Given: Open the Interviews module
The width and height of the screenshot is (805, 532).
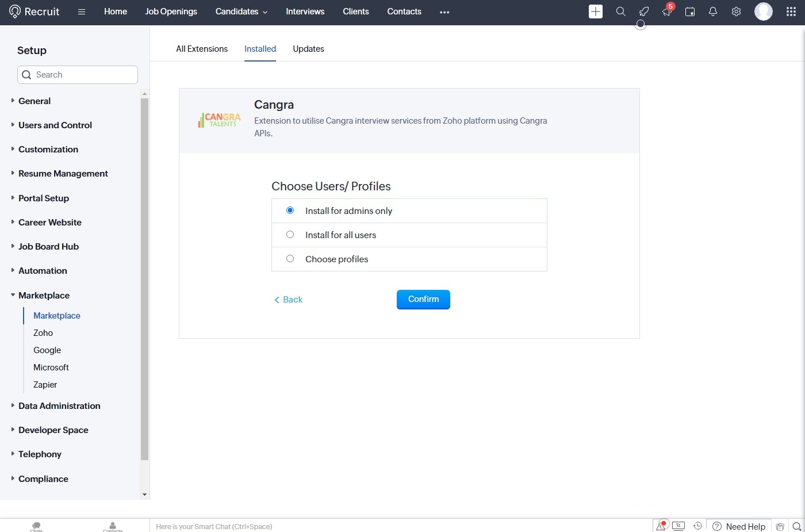Looking at the screenshot, I should 305,12.
